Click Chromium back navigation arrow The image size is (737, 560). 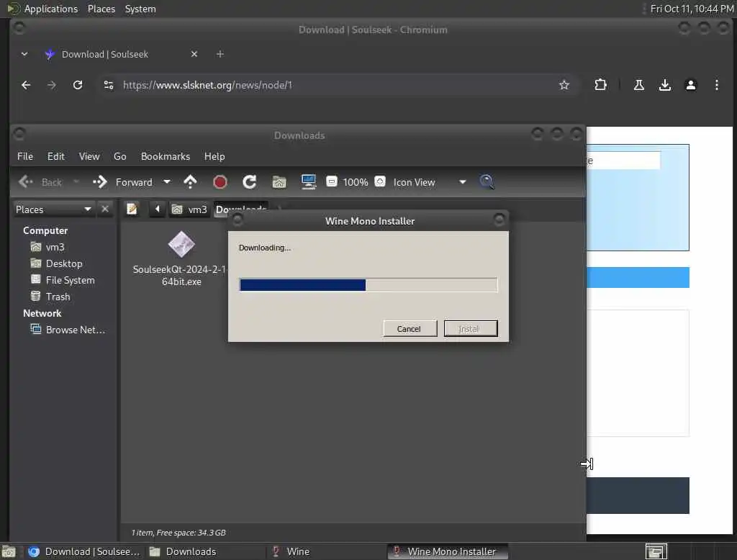tap(26, 85)
